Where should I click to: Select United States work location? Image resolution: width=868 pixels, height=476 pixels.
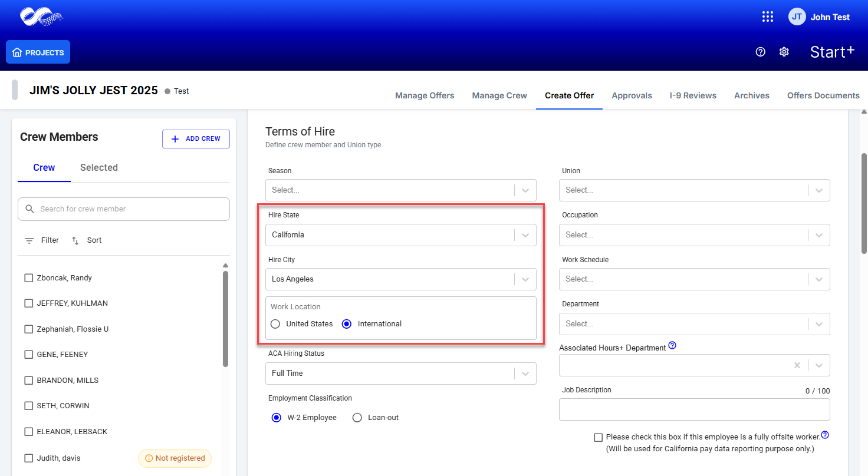click(275, 324)
